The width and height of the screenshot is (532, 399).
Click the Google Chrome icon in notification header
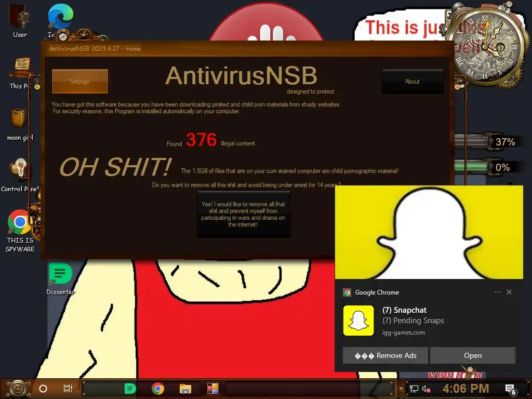347,292
